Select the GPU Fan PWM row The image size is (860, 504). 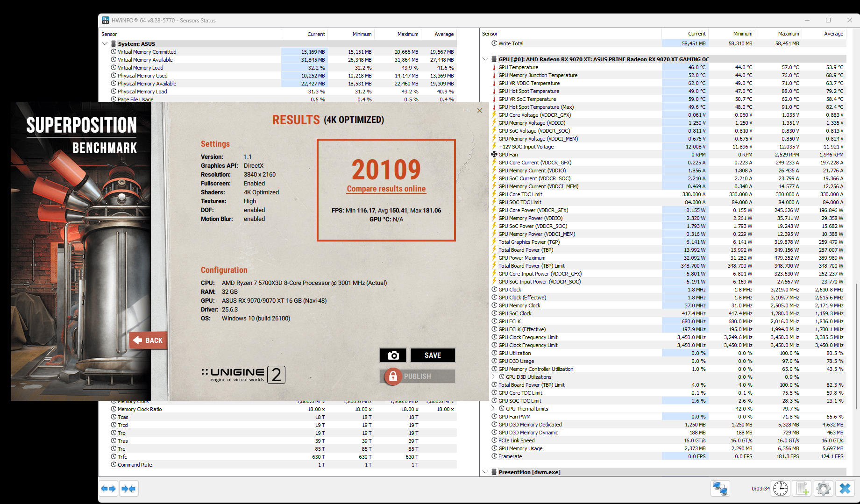(668, 417)
